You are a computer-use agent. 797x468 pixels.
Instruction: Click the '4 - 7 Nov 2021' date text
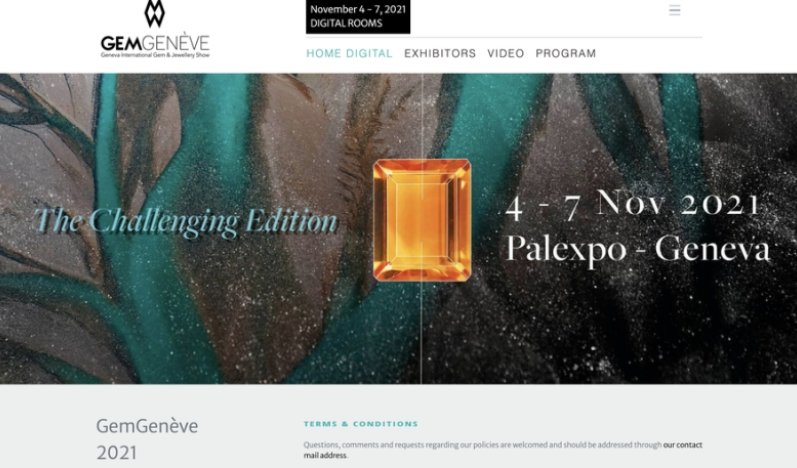[x=633, y=206]
